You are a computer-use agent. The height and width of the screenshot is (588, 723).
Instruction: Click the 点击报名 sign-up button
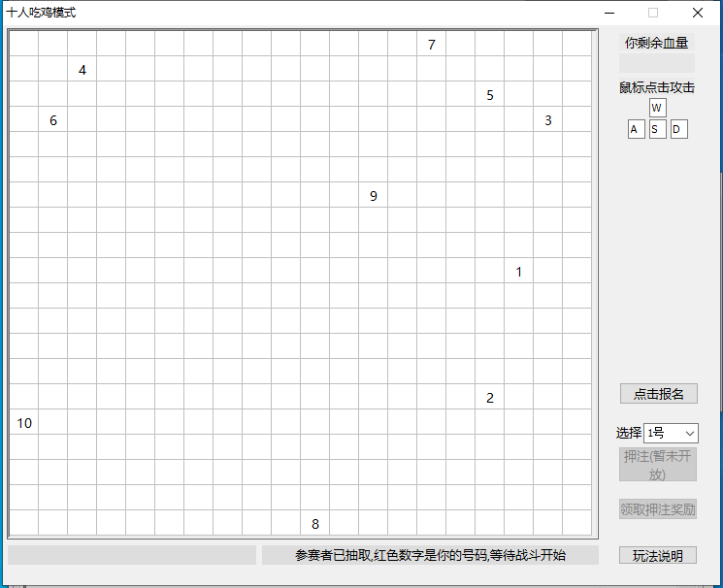pyautogui.click(x=658, y=394)
